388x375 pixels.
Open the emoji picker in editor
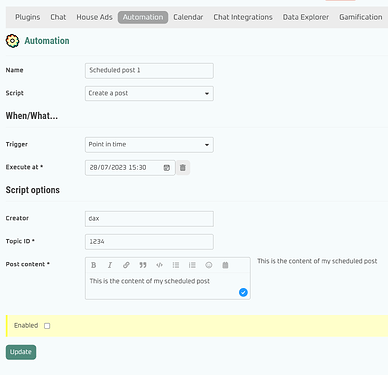209,265
